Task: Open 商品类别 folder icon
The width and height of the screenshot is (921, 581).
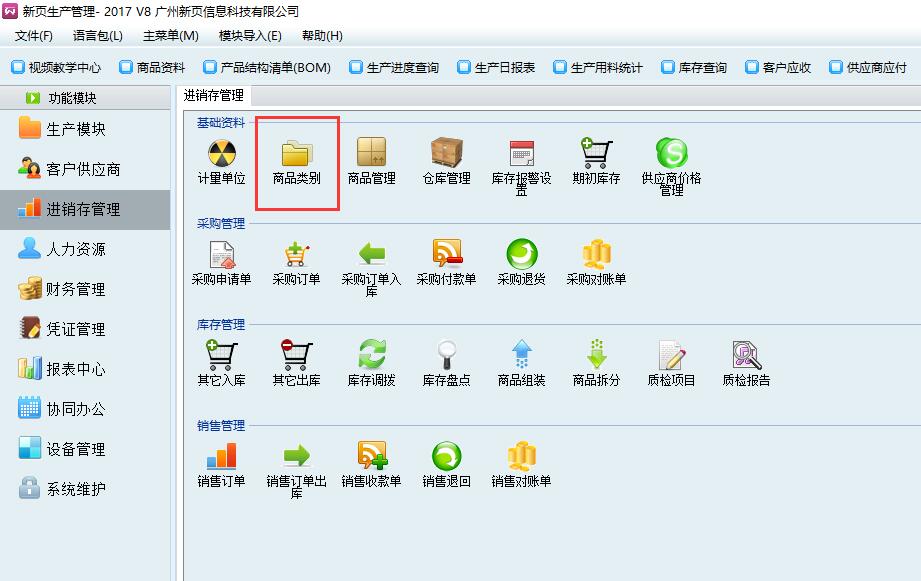Action: click(297, 154)
